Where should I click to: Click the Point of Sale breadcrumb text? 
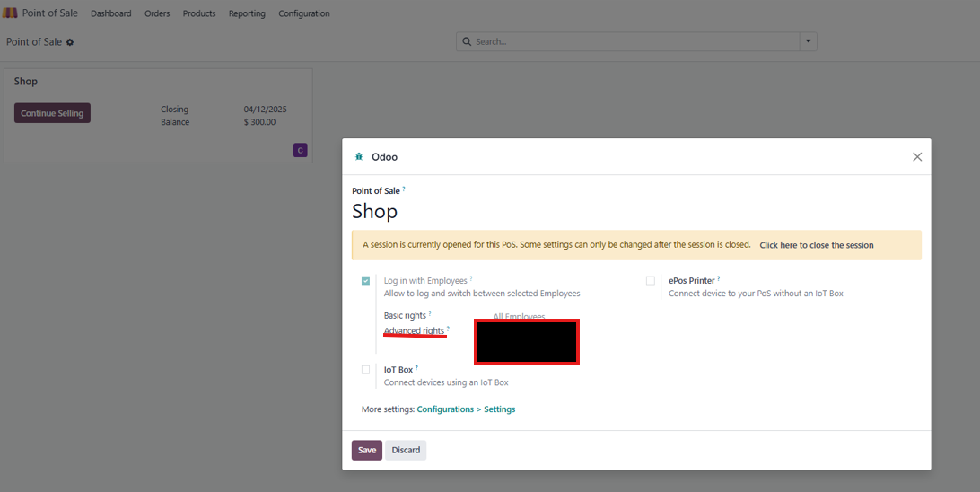coord(34,42)
